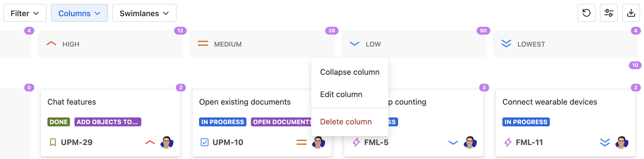The width and height of the screenshot is (644, 159).
Task: Click the download/export icon
Action: [631, 13]
